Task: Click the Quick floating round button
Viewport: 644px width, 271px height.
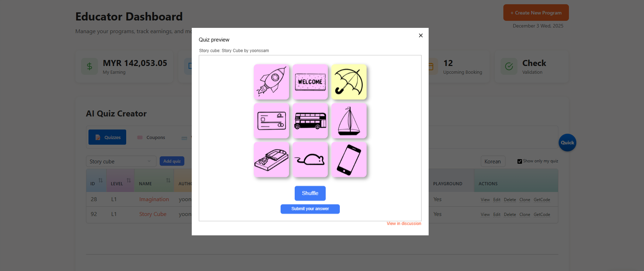Action: (568, 143)
